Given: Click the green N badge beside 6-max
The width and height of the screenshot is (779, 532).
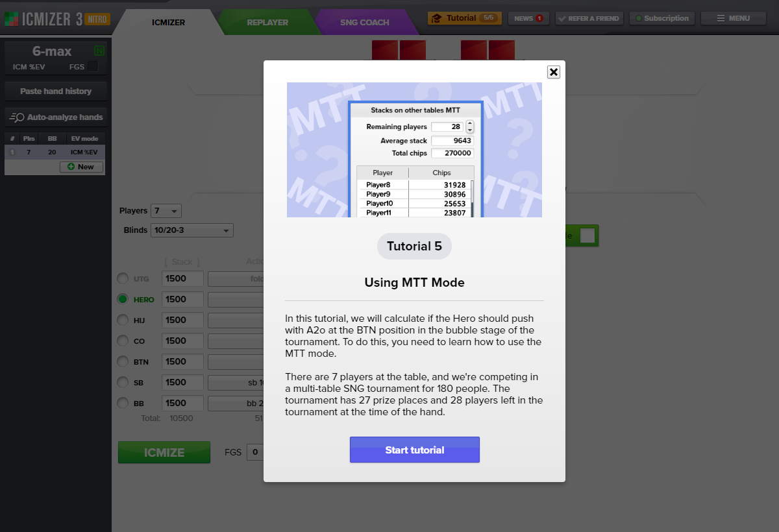Looking at the screenshot, I should tap(99, 51).
